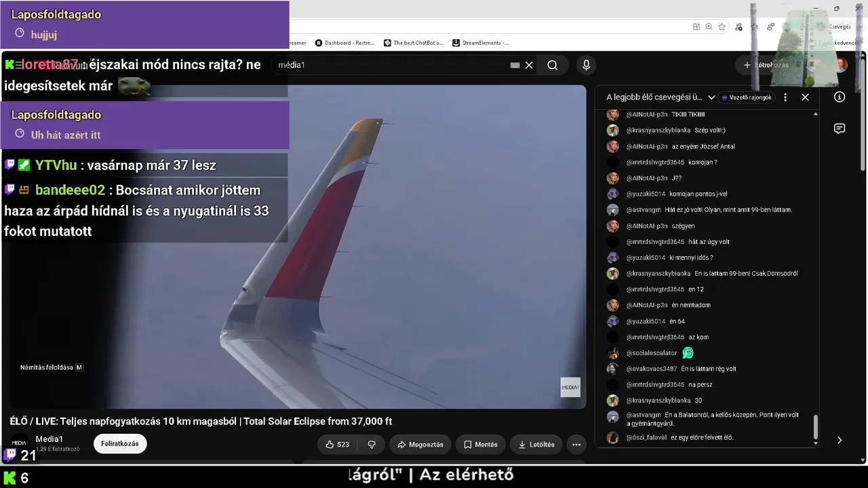Select the 'komojan pontos j-vel' chat message

click(698, 194)
